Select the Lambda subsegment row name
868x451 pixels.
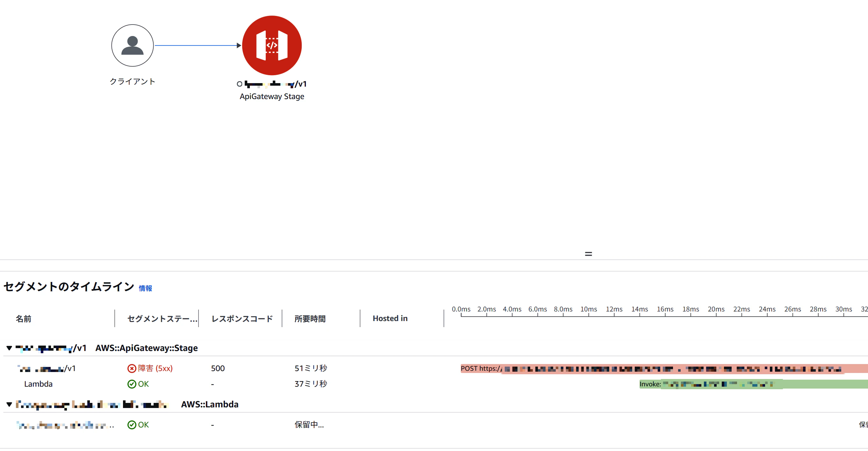tap(39, 384)
